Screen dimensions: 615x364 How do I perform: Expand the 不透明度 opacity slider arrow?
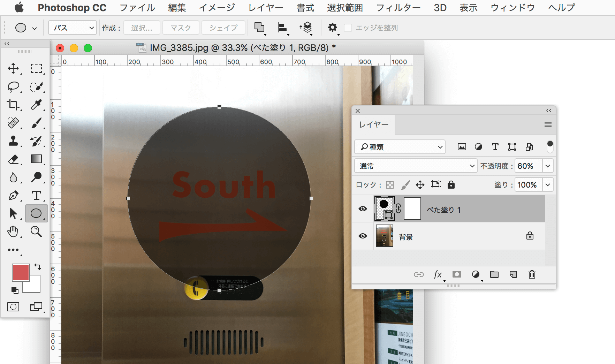[548, 166]
